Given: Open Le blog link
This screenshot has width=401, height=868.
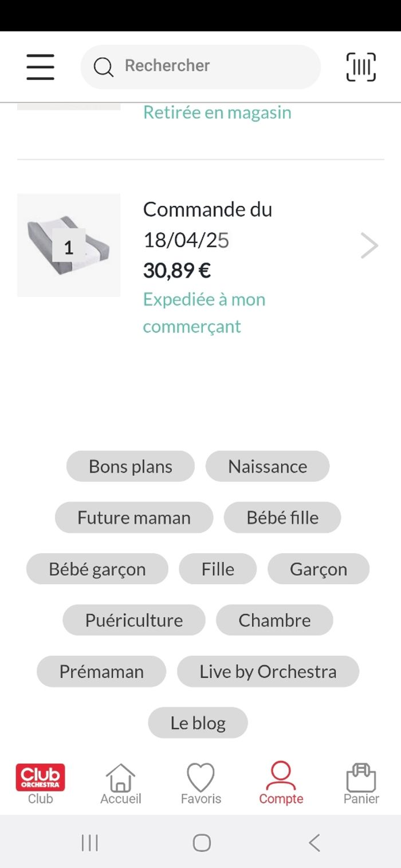Looking at the screenshot, I should click(x=198, y=723).
